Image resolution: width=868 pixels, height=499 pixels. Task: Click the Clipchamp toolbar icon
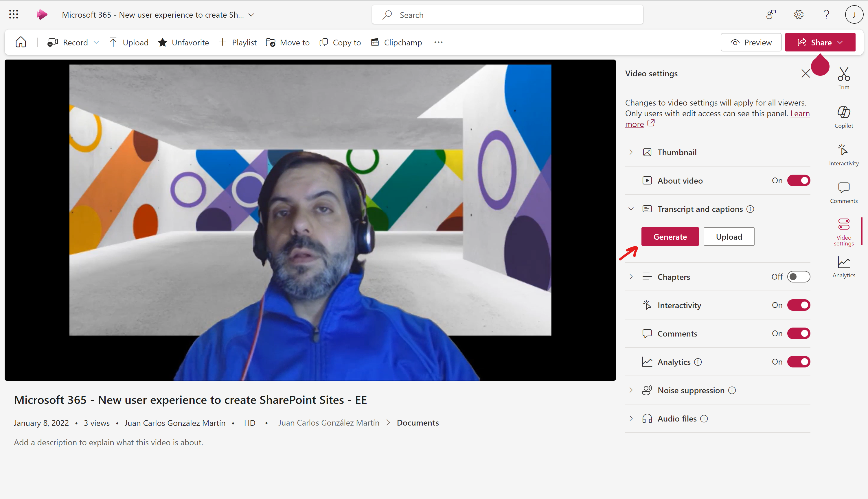pyautogui.click(x=375, y=42)
